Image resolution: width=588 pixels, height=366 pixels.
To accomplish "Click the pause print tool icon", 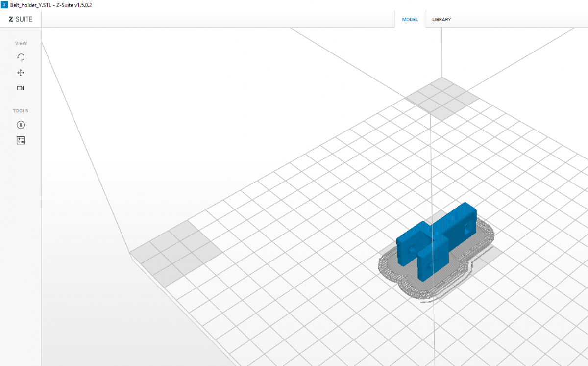I will point(21,125).
